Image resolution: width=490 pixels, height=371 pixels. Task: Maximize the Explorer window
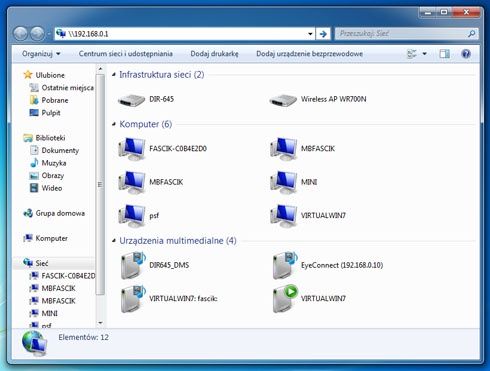pyautogui.click(x=444, y=12)
